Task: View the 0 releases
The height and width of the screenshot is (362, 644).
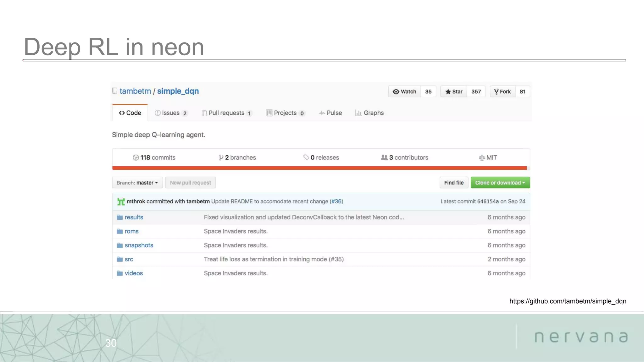Action: pyautogui.click(x=321, y=157)
